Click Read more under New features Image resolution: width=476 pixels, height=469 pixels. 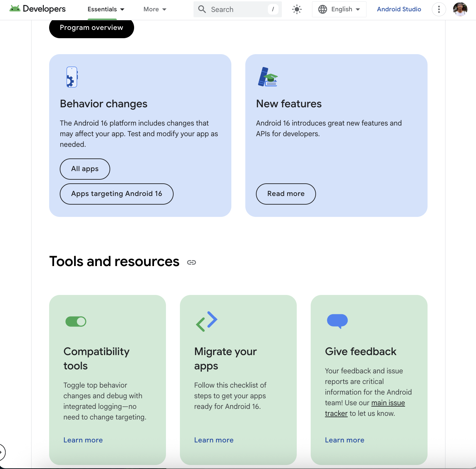pyautogui.click(x=286, y=194)
